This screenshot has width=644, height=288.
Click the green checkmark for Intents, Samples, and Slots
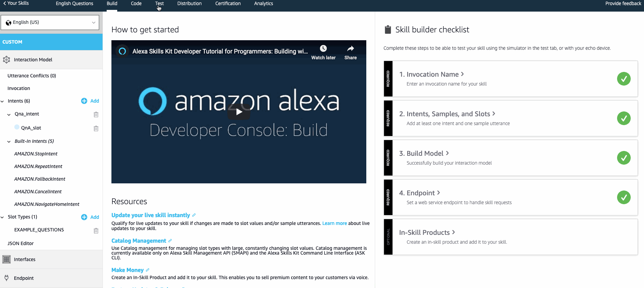tap(624, 118)
